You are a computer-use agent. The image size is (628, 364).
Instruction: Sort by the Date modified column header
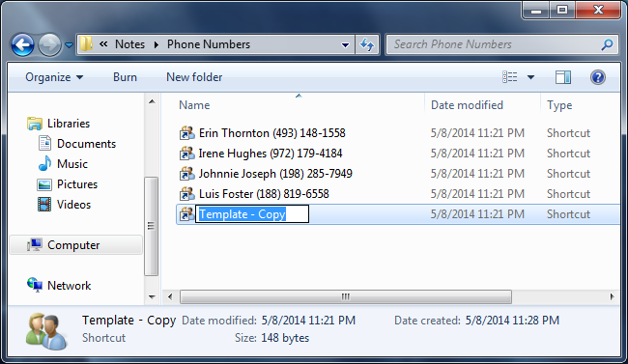pos(467,105)
